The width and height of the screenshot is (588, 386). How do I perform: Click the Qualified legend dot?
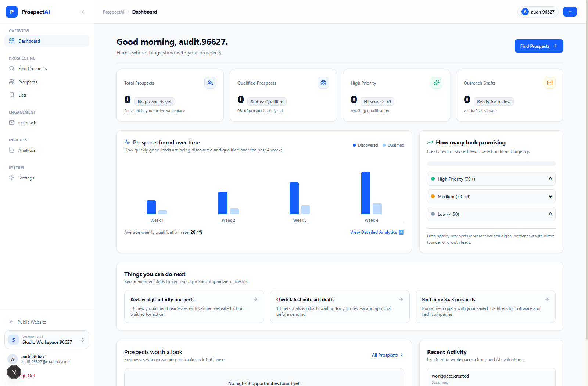coord(384,145)
